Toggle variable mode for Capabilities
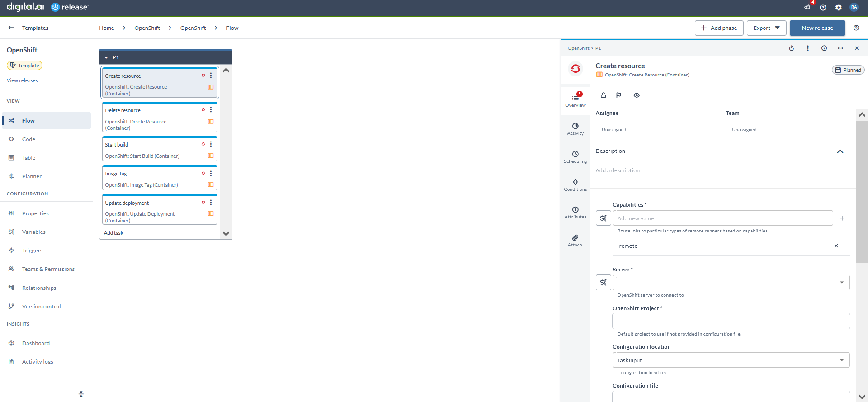The image size is (868, 402). (604, 218)
